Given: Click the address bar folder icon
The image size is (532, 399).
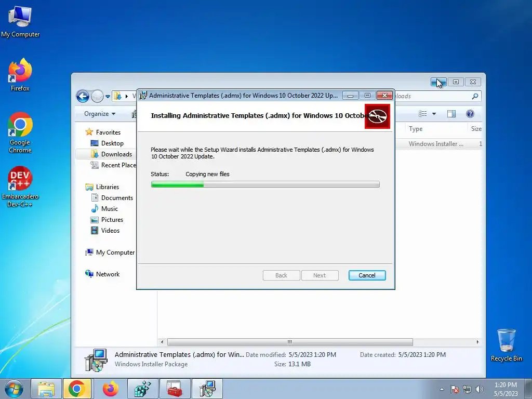Looking at the screenshot, I should click(x=118, y=96).
